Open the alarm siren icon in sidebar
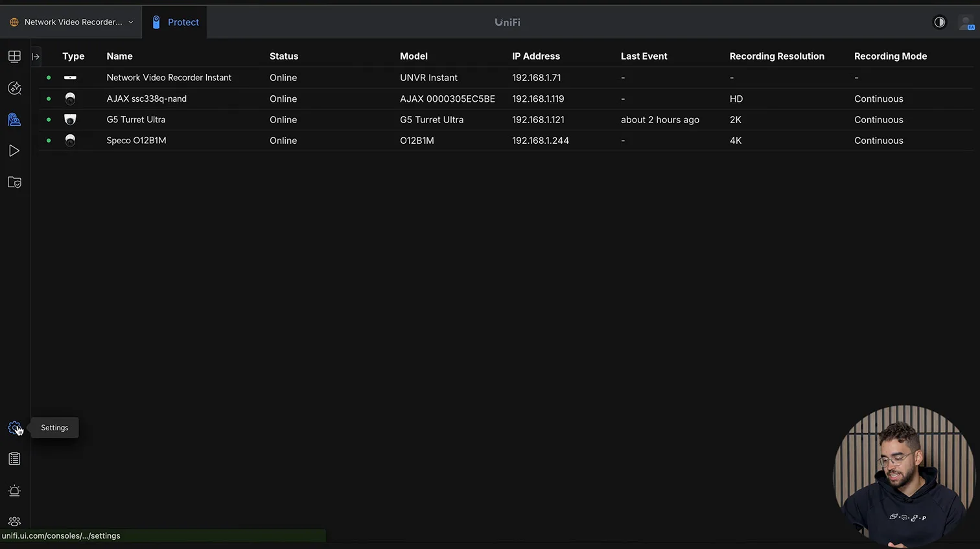This screenshot has height=549, width=980. click(x=14, y=491)
